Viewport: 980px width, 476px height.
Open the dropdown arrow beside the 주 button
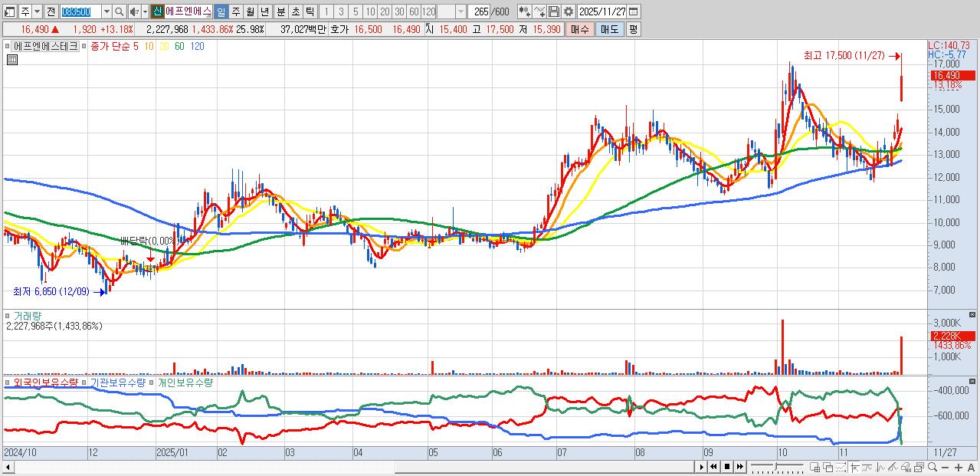[37, 11]
